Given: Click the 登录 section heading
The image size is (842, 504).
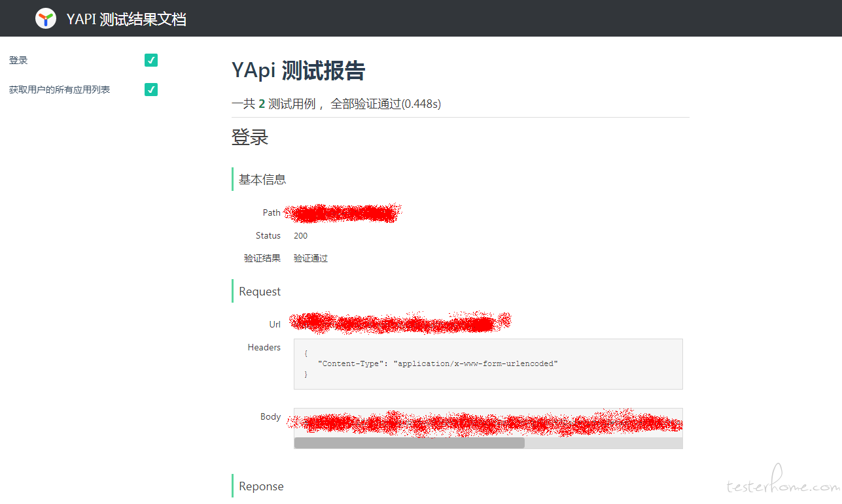Looking at the screenshot, I should tap(250, 138).
